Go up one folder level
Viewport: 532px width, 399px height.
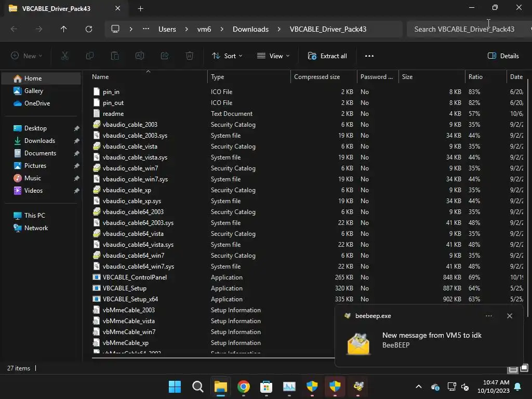point(63,29)
